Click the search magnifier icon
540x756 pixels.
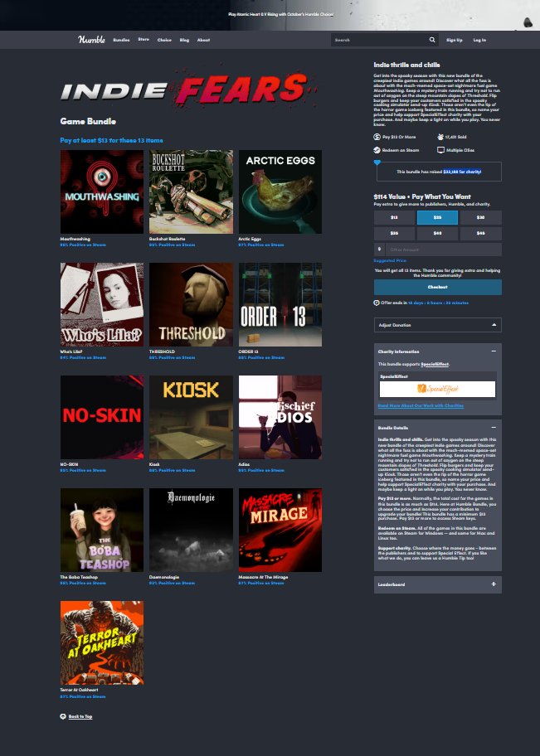coord(432,40)
